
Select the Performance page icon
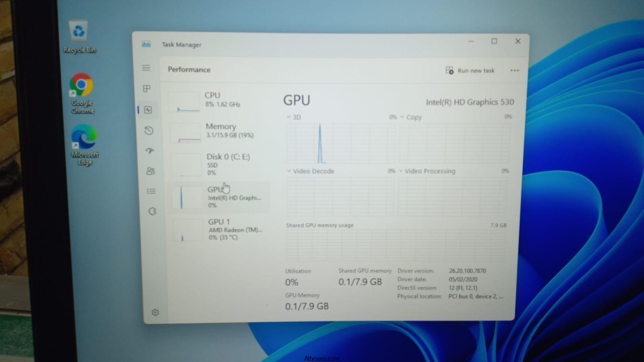pos(148,110)
